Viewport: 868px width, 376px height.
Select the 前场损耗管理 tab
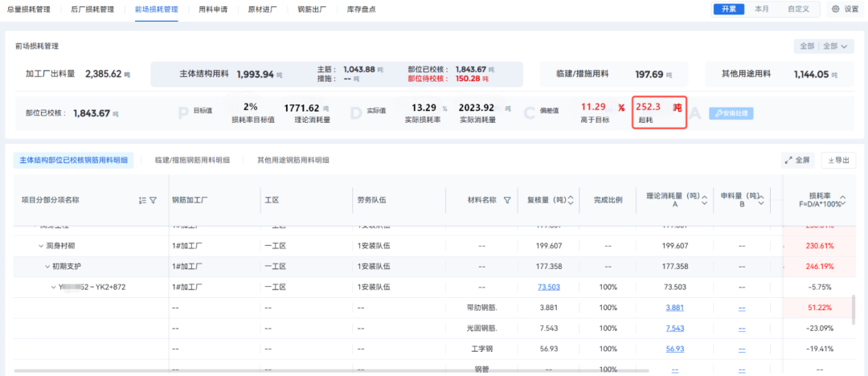click(x=156, y=10)
